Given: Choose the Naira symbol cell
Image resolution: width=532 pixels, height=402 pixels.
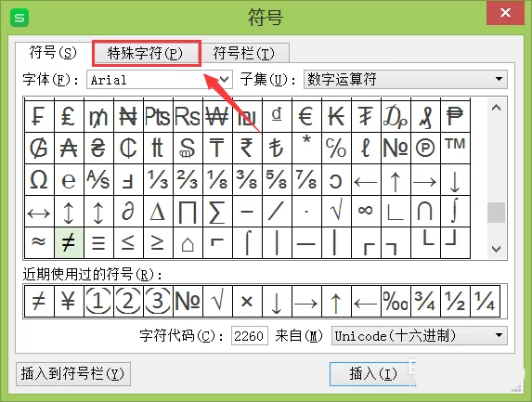Looking at the screenshot, I should click(128, 116).
